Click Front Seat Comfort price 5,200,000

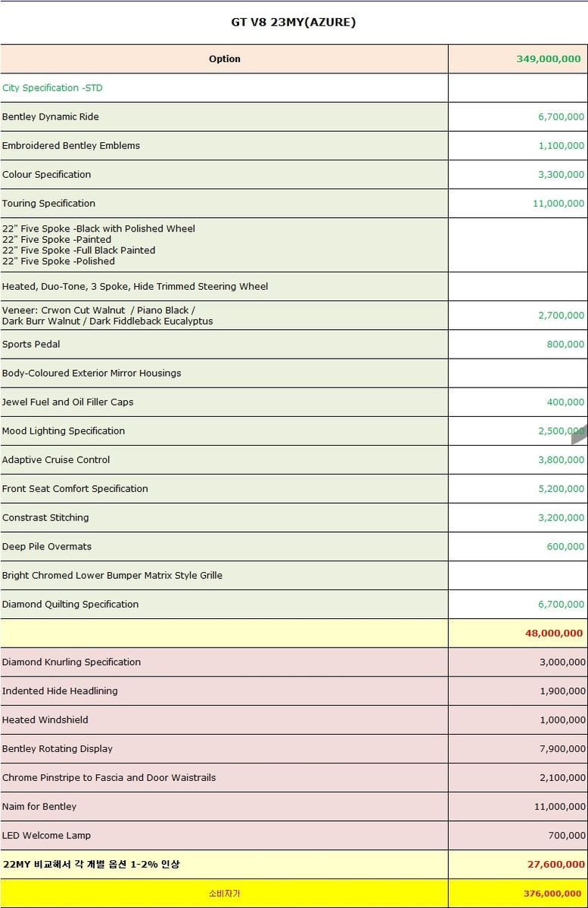pyautogui.click(x=561, y=489)
